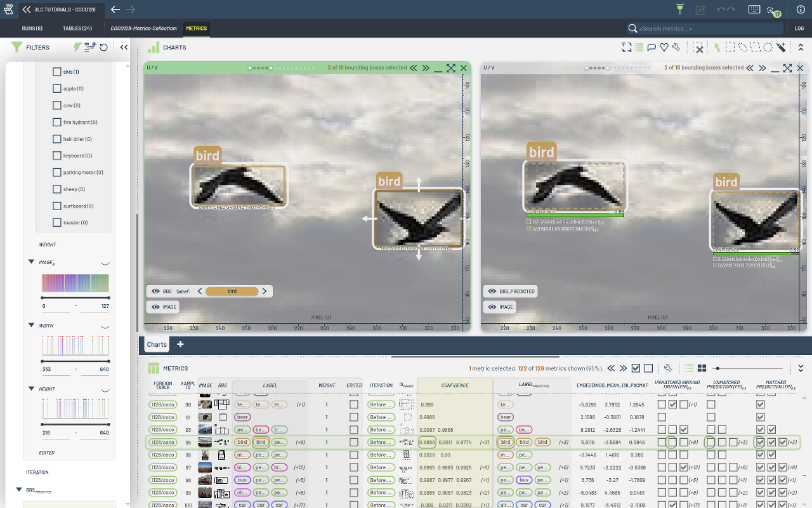Open keyboard shortcuts icon in top bar
The image size is (812, 508).
tap(754, 10)
